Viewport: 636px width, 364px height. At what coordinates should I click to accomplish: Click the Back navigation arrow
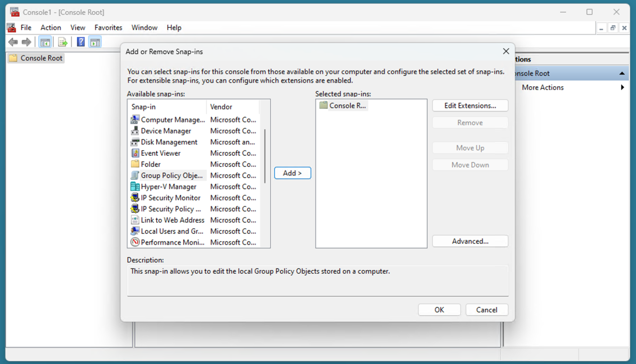pos(13,42)
